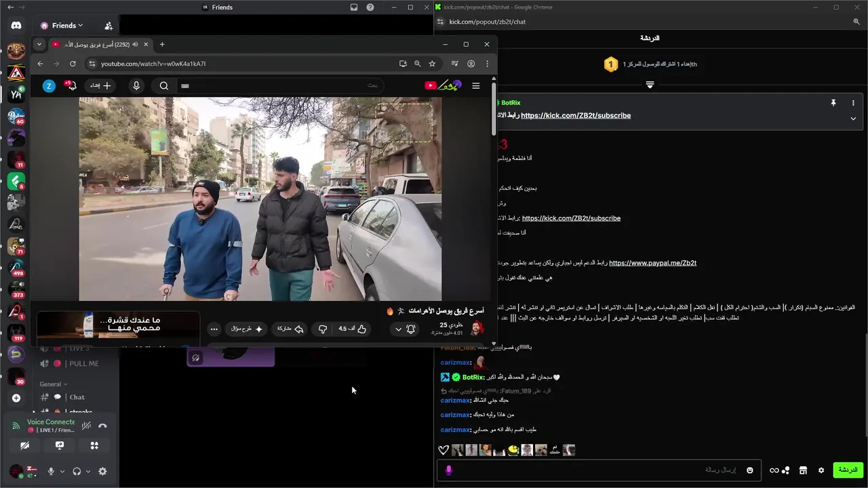The height and width of the screenshot is (488, 868).
Task: Play the YouTube video frame
Action: pos(260,199)
